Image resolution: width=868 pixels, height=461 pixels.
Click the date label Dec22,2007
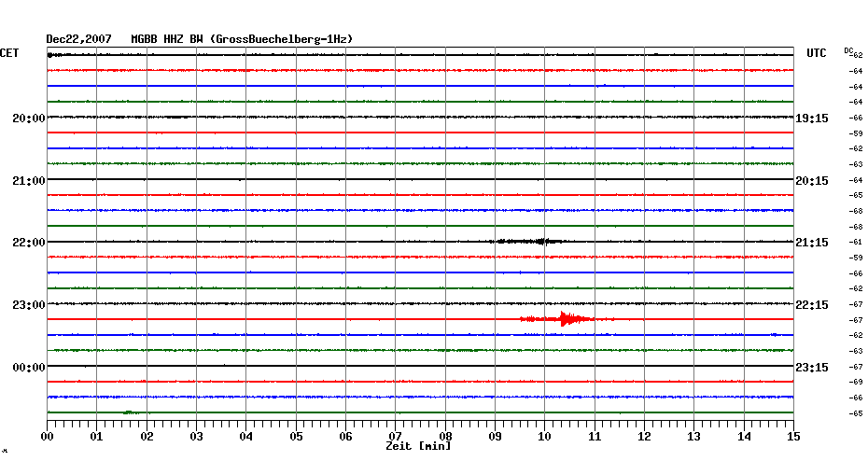[x=78, y=39]
